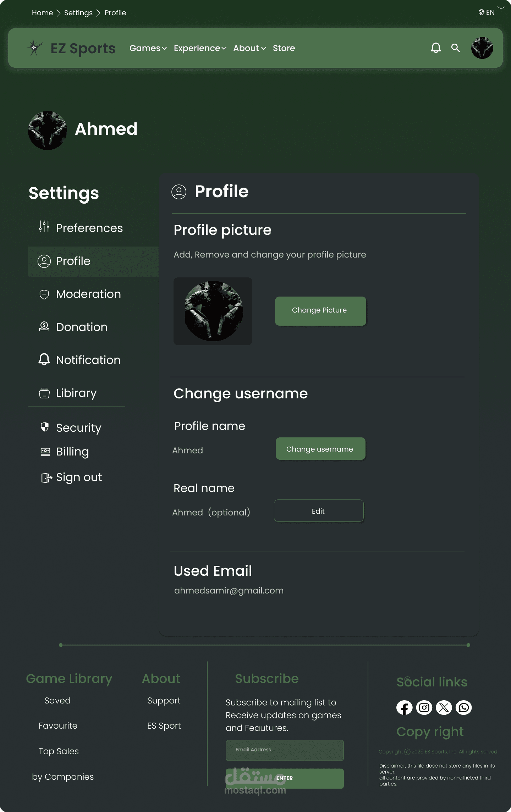This screenshot has height=812, width=511.
Task: Click the X (Twitter) icon
Action: [444, 708]
